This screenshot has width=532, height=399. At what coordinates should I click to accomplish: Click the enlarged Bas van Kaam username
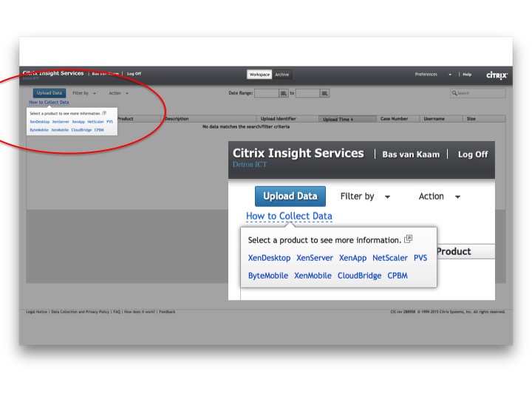click(411, 154)
